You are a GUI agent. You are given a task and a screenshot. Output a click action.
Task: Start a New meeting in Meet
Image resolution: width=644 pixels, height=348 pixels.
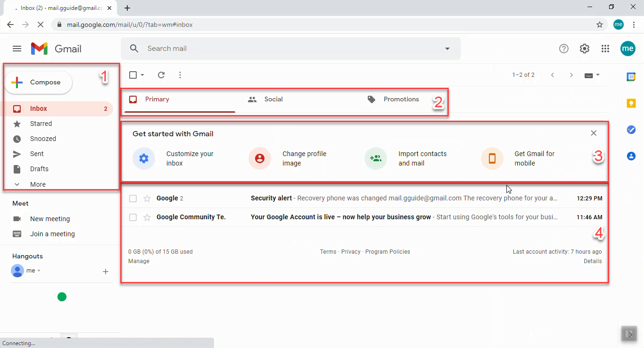(x=50, y=218)
